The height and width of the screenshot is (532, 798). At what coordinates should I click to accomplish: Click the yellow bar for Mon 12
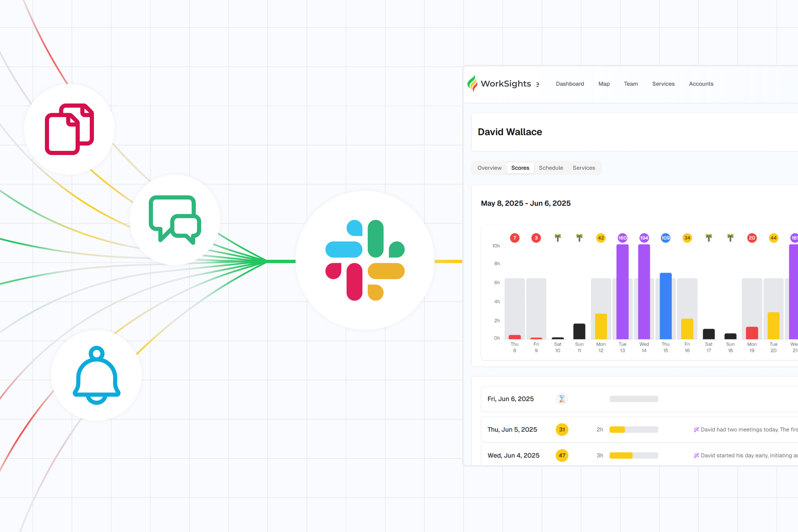click(x=601, y=326)
